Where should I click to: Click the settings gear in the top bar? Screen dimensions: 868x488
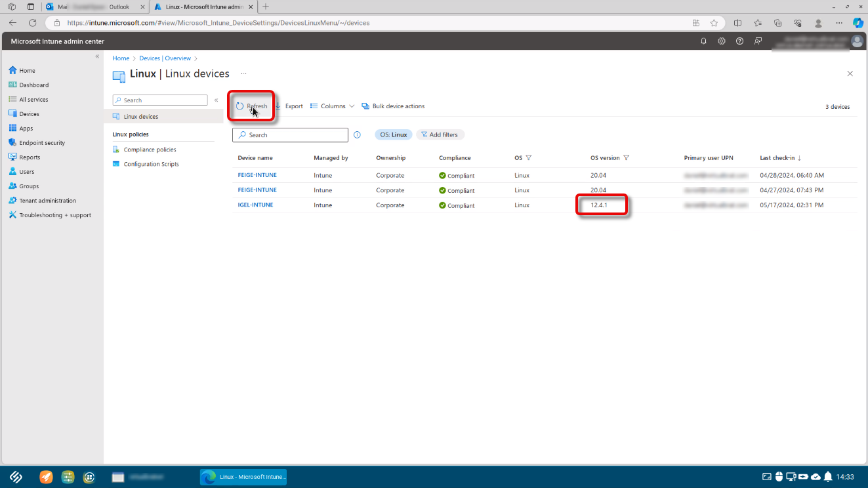click(721, 41)
